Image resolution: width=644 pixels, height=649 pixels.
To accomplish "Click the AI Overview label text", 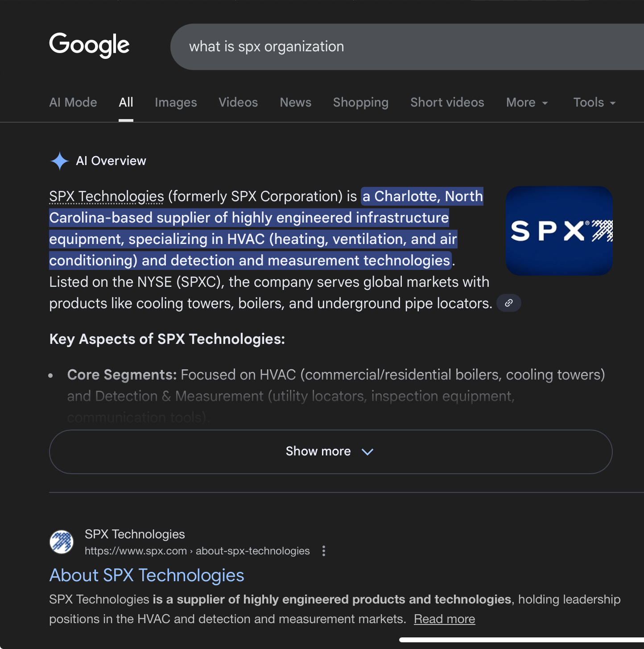I will point(111,161).
